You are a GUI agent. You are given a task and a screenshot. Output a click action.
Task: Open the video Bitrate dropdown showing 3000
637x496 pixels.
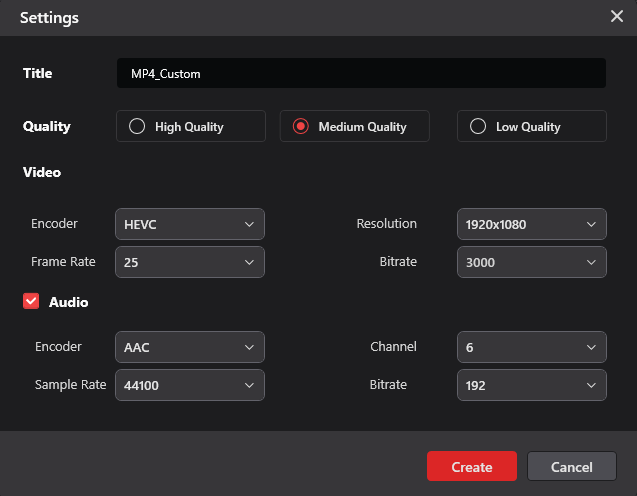531,262
